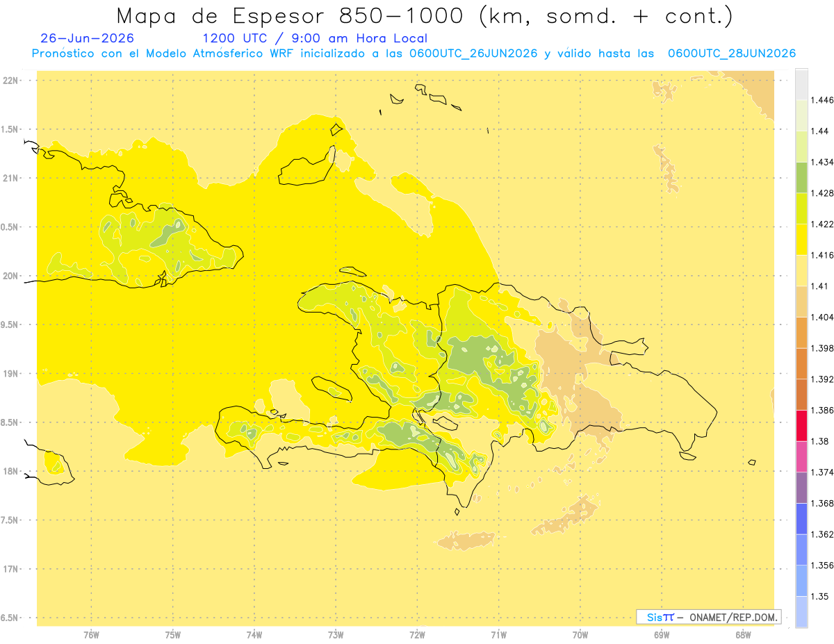The height and width of the screenshot is (644, 834).
Task: Click the legend value 1.404
Action: coord(822,317)
